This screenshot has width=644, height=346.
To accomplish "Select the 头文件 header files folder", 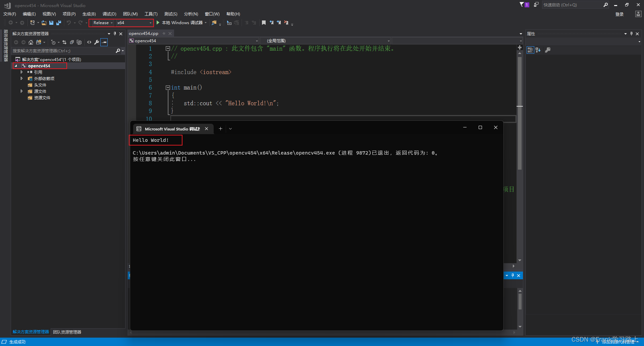I will point(40,85).
